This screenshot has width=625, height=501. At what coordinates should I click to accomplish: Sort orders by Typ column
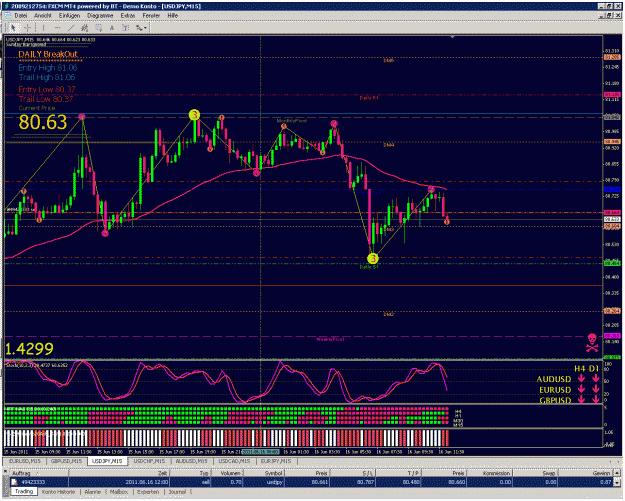pyautogui.click(x=191, y=473)
